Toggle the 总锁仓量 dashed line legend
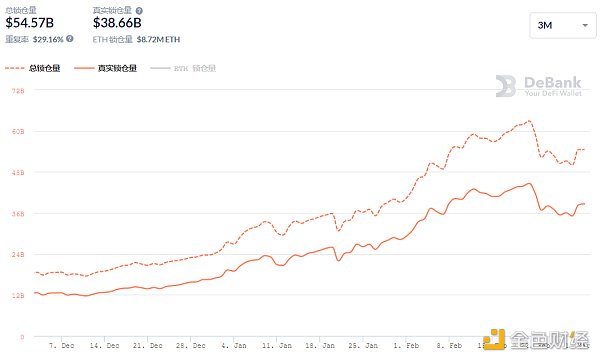This screenshot has height=361, width=600. tap(33, 68)
